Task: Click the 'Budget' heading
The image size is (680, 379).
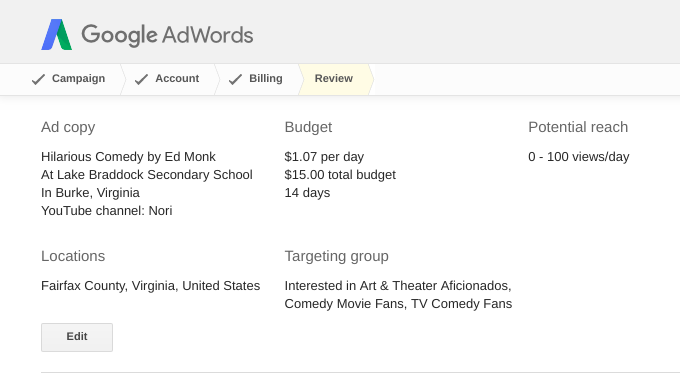Action: [x=308, y=127]
